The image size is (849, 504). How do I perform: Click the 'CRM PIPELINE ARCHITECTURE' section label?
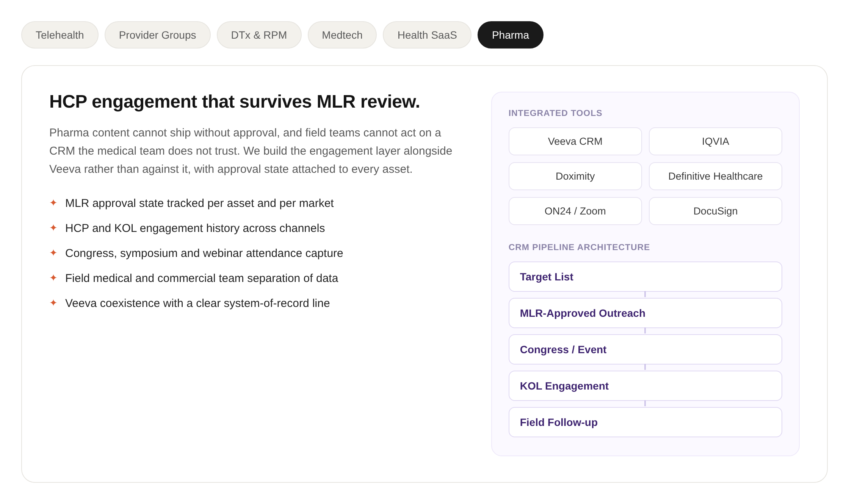click(579, 247)
